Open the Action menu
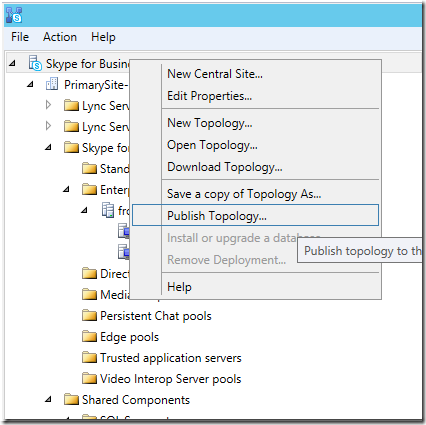The width and height of the screenshot is (426, 425). [60, 37]
